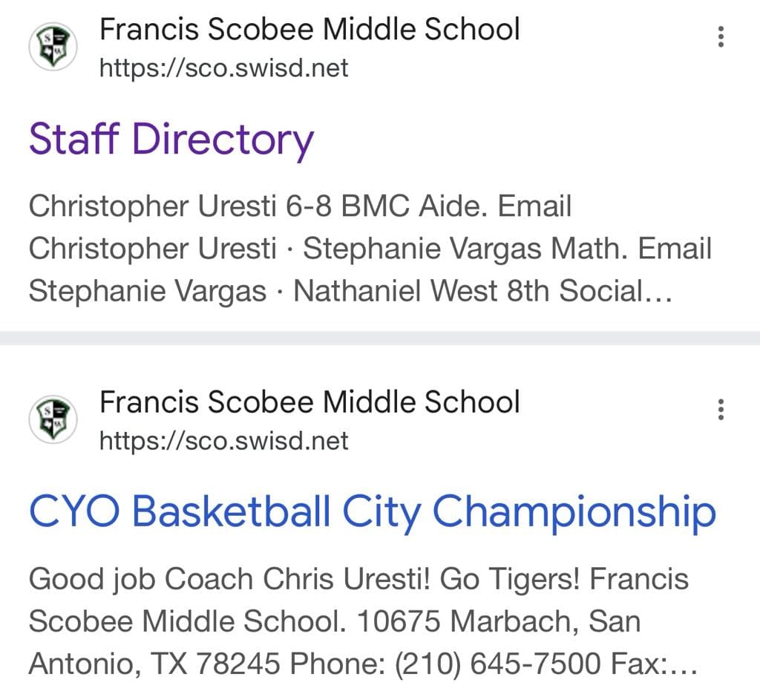
Task: Click the sco.swisd.net URL above CYO Basketball
Action: point(223,442)
